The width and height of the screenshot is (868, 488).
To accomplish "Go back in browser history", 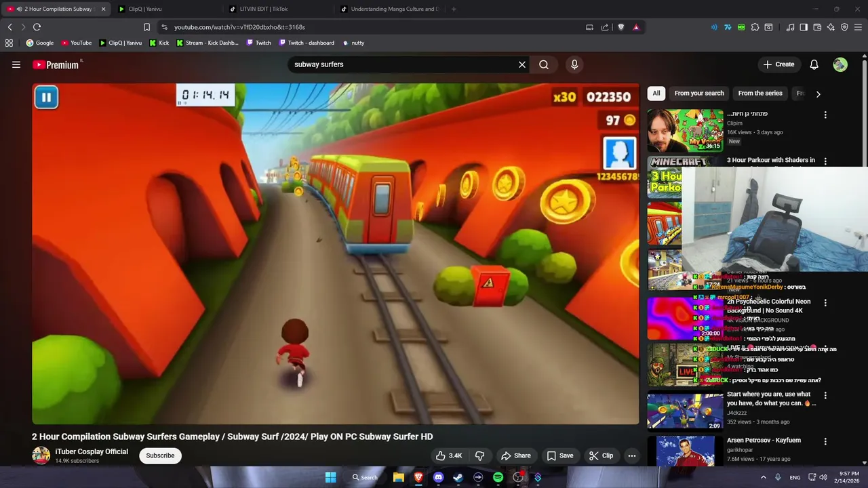I will pos(9,27).
